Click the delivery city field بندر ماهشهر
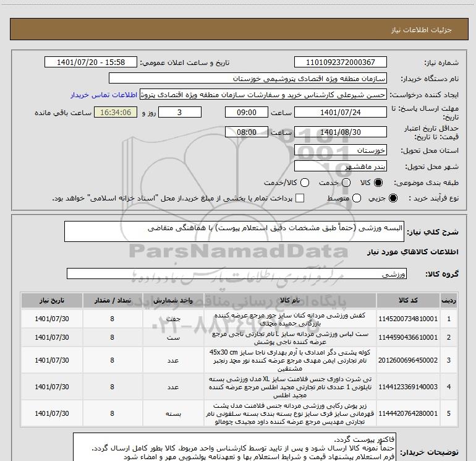Viewport: 476px width, 461px height. point(340,166)
